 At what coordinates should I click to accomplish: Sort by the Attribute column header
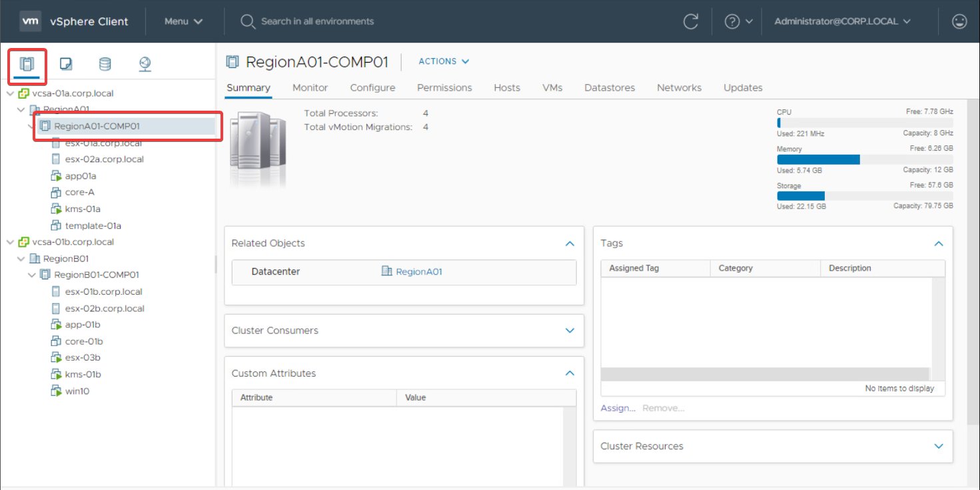314,398
